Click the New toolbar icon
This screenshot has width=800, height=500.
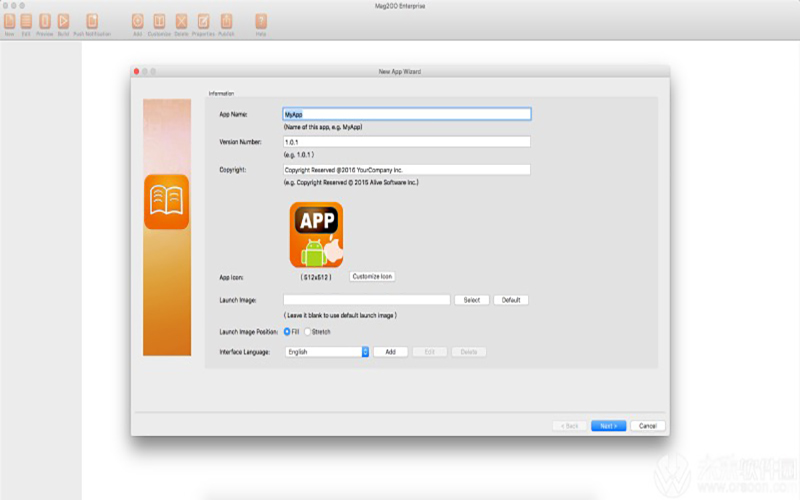(x=9, y=21)
